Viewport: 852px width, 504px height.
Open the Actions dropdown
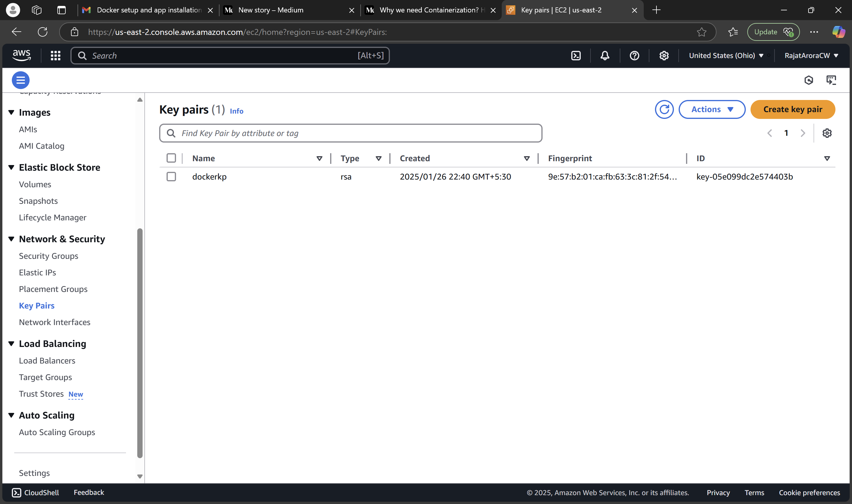coord(712,109)
